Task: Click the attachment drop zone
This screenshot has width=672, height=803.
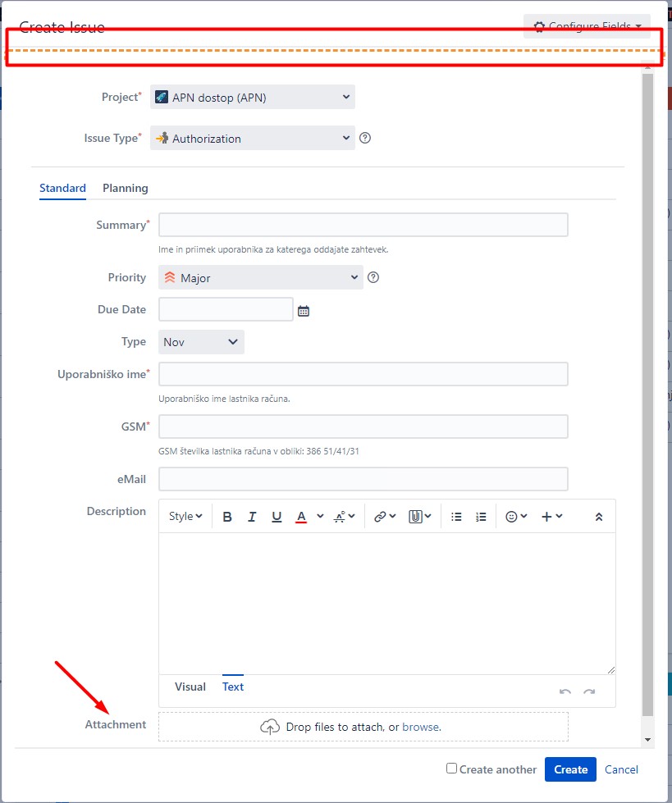Action: tap(363, 727)
